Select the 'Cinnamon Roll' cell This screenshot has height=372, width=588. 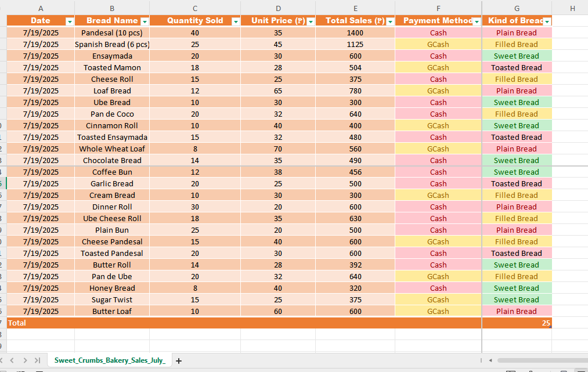(x=112, y=125)
